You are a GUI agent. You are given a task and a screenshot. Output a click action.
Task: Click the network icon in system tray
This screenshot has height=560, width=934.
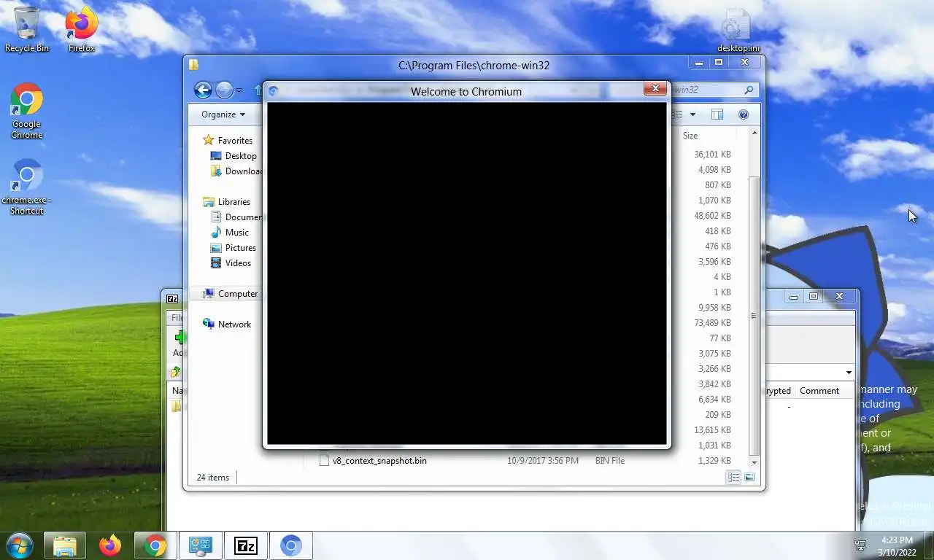point(860,545)
